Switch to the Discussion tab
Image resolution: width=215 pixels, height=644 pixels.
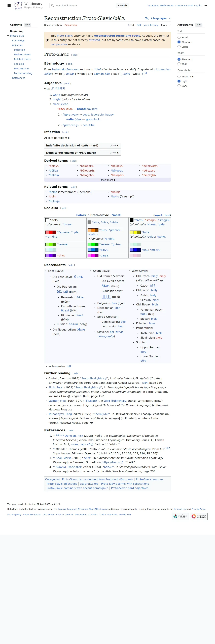[x=71, y=25]
